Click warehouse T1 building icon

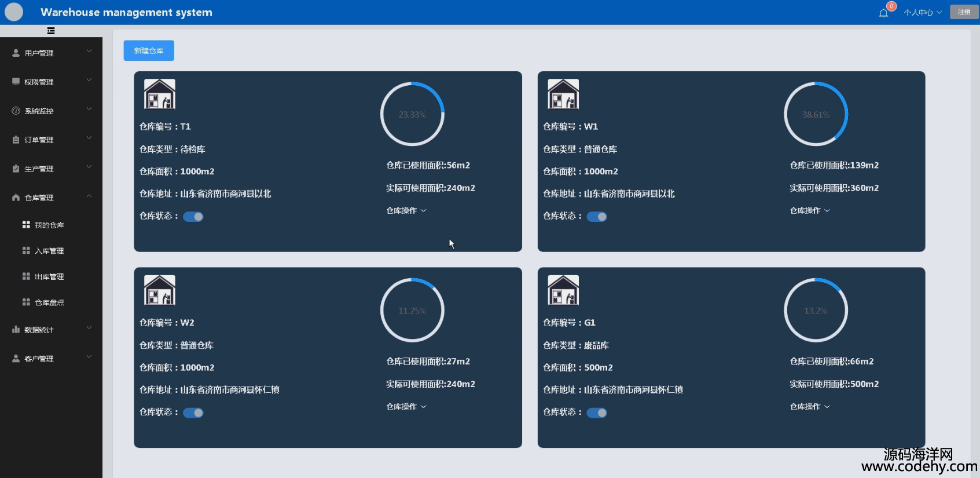[x=160, y=94]
